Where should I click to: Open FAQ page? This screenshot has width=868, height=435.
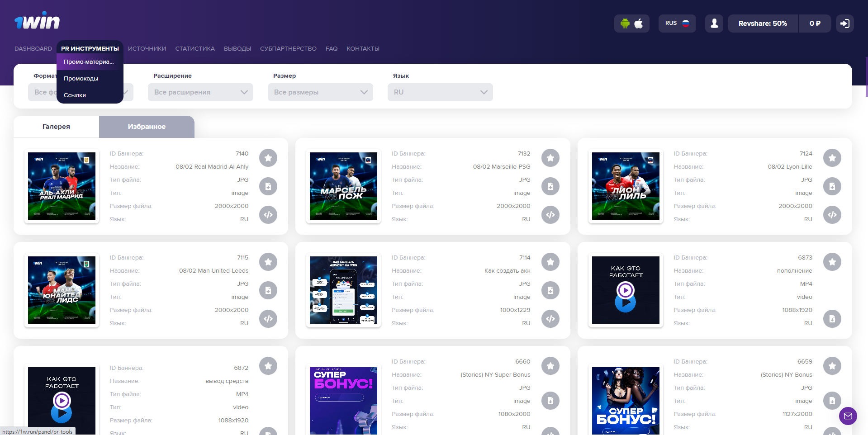(332, 48)
